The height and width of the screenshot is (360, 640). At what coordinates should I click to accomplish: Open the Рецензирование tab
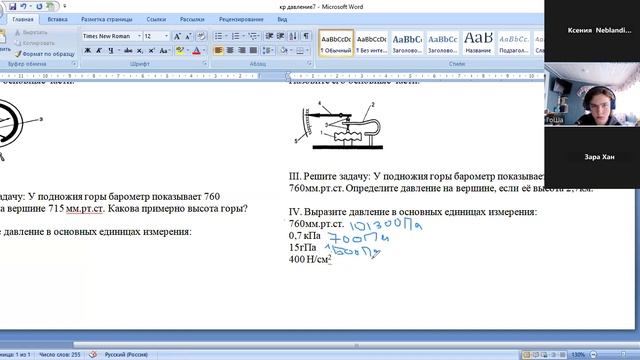pyautogui.click(x=241, y=19)
